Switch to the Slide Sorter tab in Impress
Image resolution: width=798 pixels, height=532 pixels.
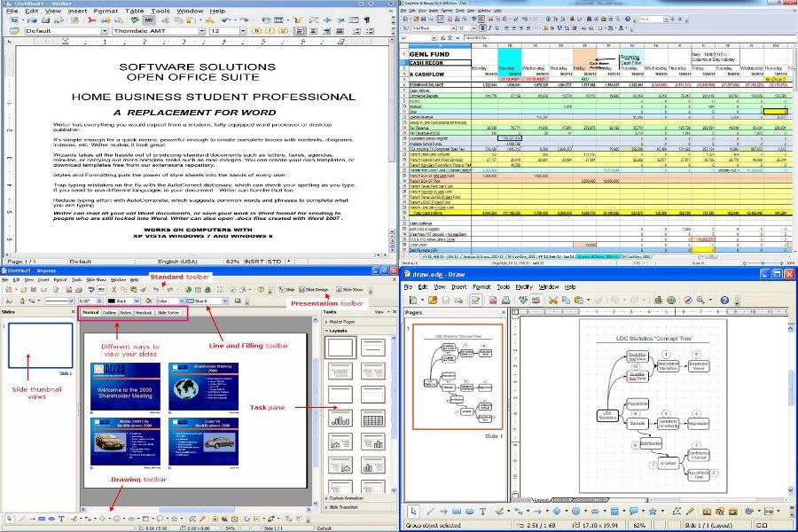(x=168, y=313)
